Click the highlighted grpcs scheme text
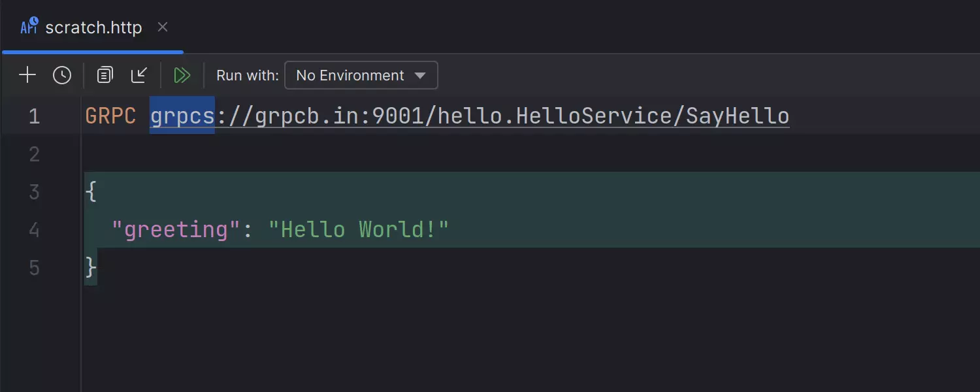Screen dimensions: 980x392 [182, 116]
